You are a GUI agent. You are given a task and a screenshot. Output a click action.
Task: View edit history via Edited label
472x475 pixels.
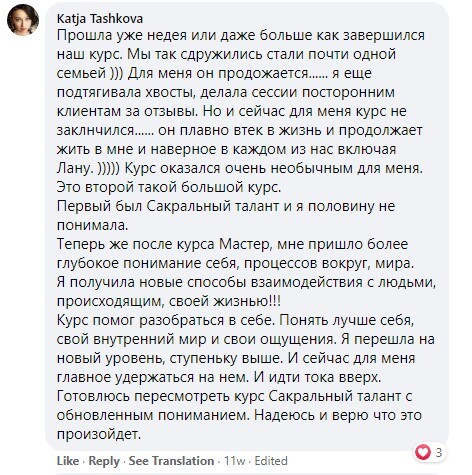pyautogui.click(x=271, y=461)
